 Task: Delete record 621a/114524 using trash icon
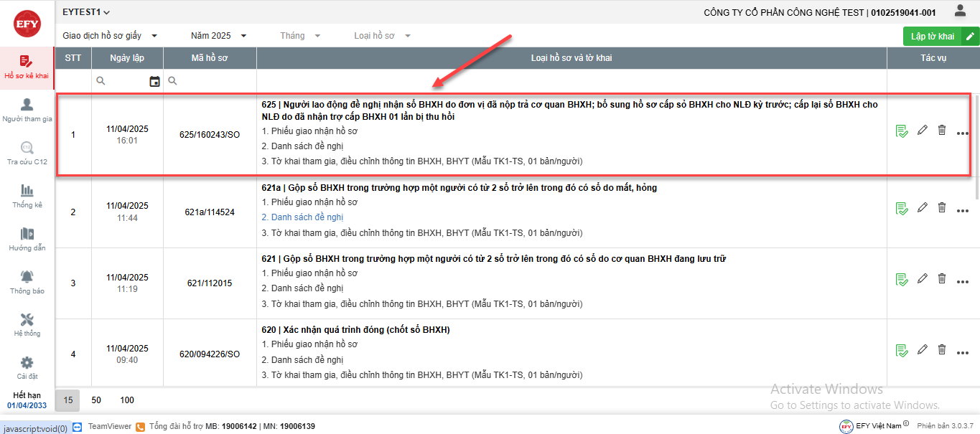pos(942,207)
